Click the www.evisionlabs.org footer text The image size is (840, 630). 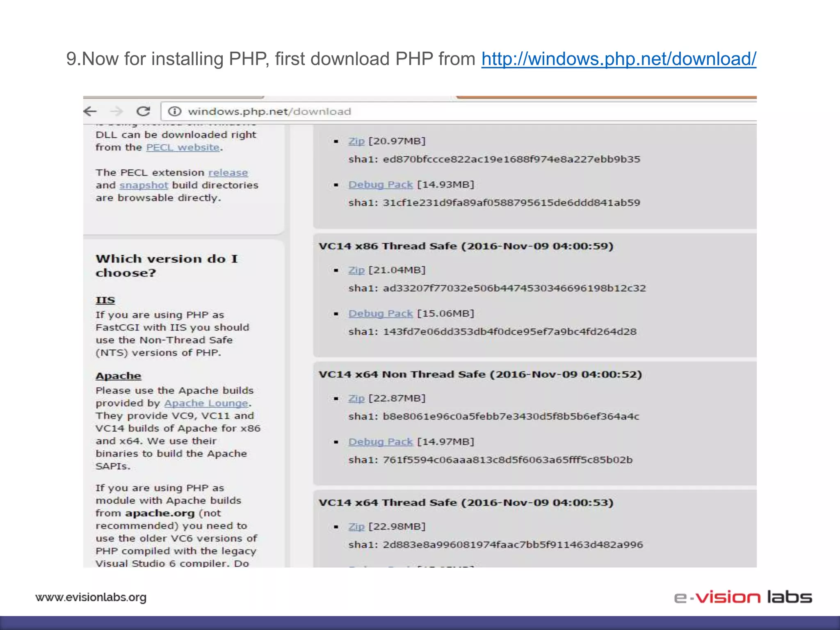tap(91, 598)
